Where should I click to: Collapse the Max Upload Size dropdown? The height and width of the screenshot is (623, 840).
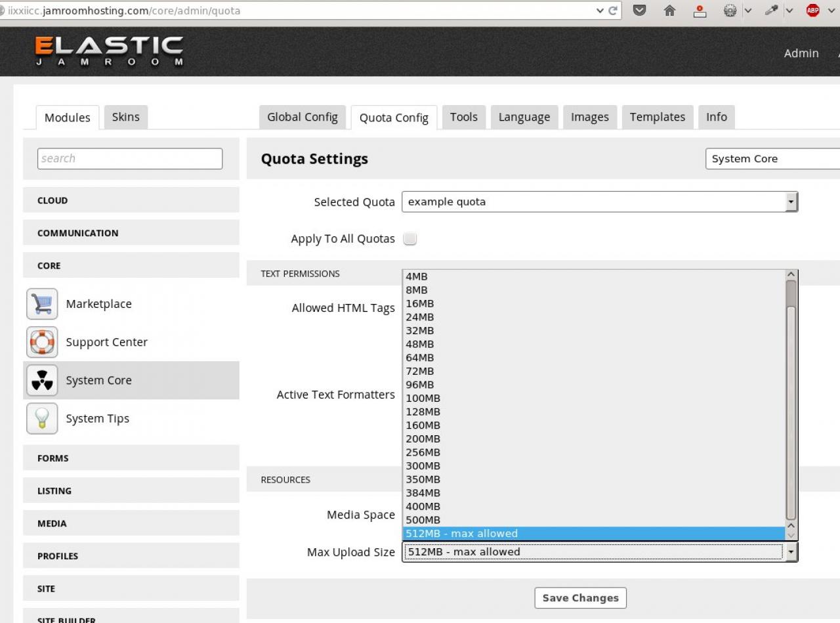pyautogui.click(x=791, y=552)
